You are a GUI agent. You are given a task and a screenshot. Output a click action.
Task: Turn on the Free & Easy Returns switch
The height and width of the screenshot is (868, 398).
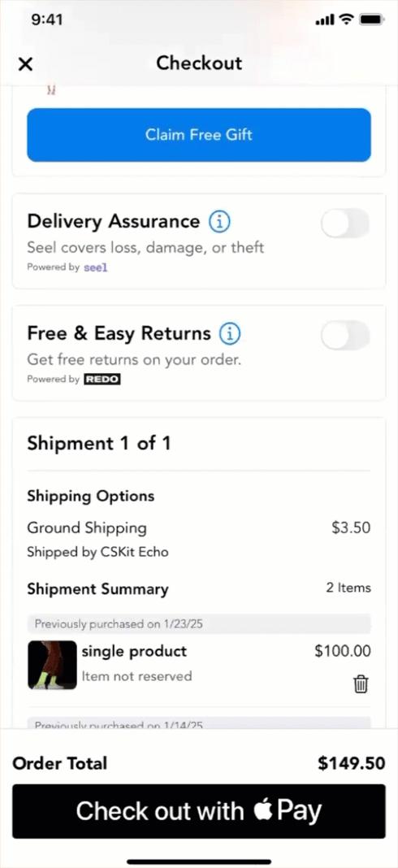[x=345, y=335]
